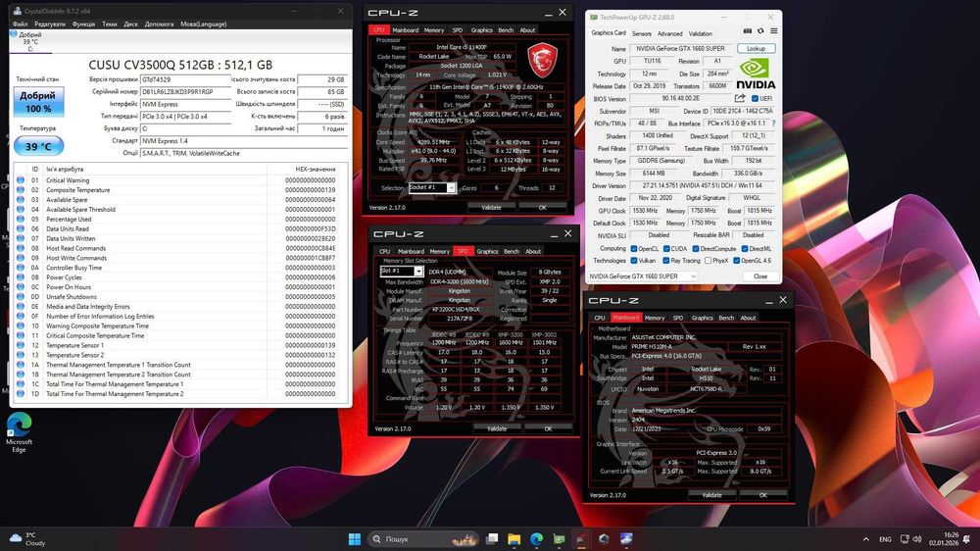Select the disk C: status circle in CrystalDiskInfo
980x551 pixels.
pyautogui.click(x=14, y=33)
